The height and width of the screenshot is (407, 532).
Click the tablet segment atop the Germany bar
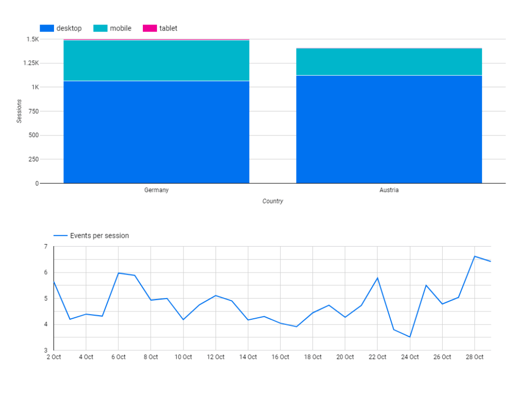point(156,39)
